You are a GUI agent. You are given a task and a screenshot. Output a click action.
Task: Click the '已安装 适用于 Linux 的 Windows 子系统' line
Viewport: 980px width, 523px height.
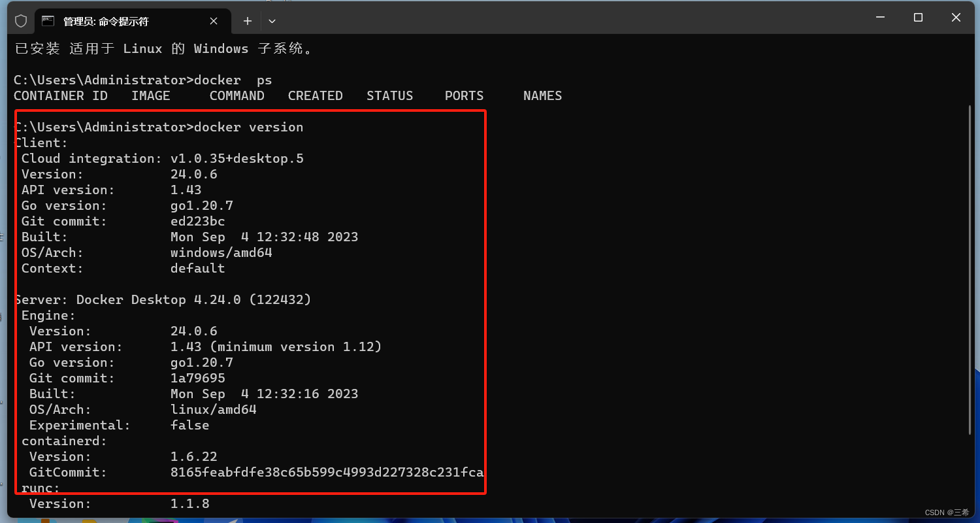point(163,48)
